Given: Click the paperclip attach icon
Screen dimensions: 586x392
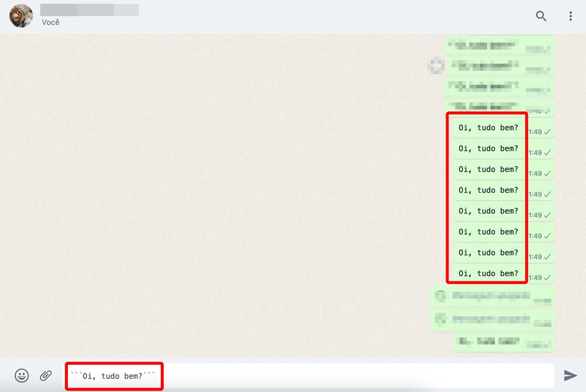Looking at the screenshot, I should (x=46, y=375).
